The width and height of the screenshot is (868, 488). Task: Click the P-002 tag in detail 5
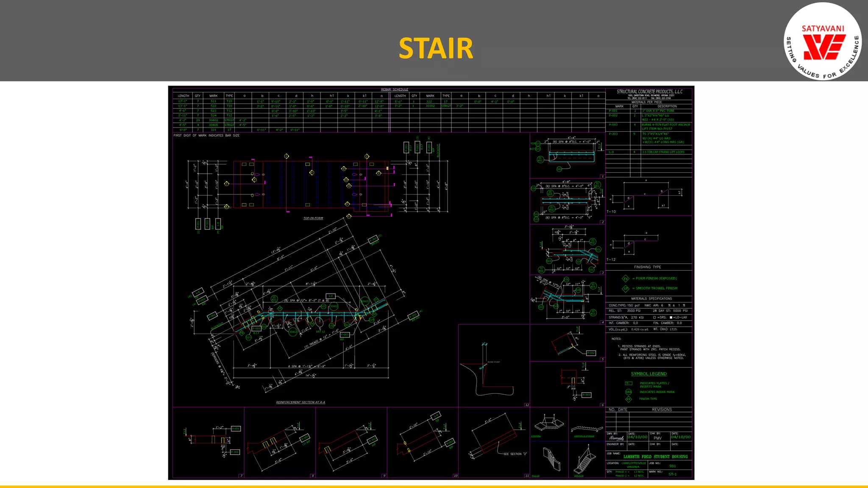pyautogui.click(x=591, y=353)
